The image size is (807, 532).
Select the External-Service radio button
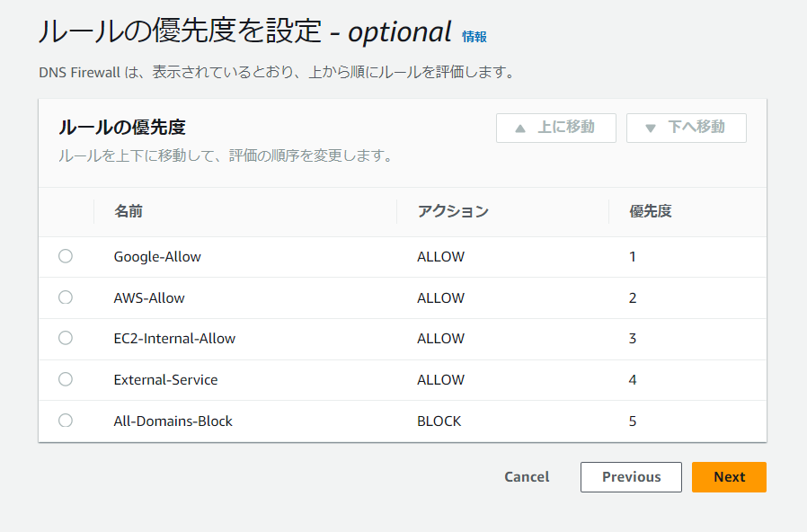point(65,379)
